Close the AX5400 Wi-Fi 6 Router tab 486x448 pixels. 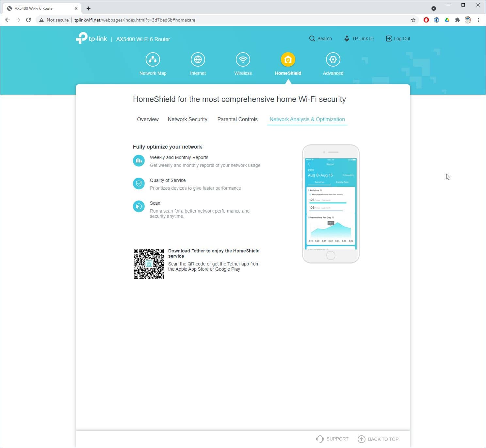(x=76, y=8)
